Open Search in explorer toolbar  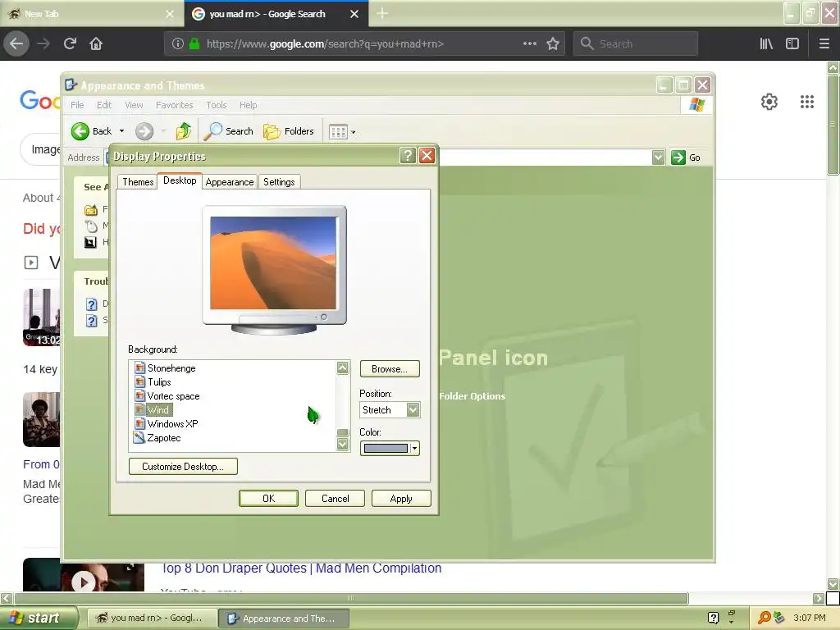(x=229, y=131)
